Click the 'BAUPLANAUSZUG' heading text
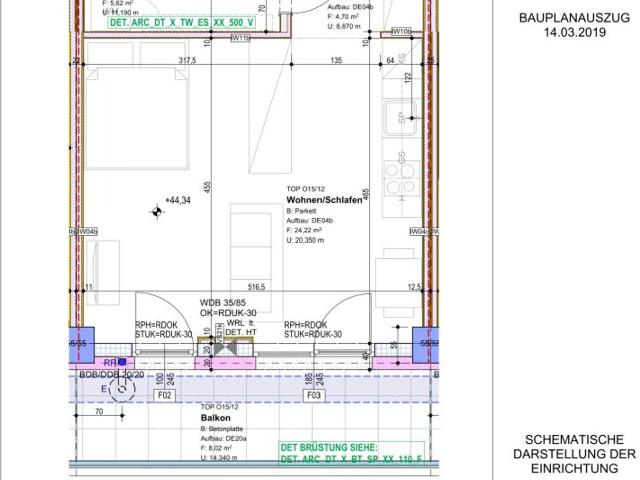This screenshot has height=480, width=640. coord(574,18)
